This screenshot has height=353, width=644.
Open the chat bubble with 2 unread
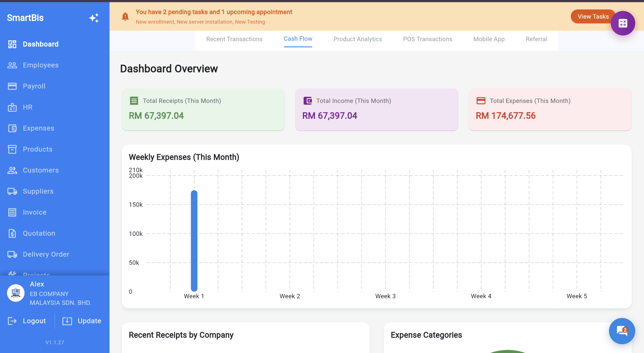point(622,331)
